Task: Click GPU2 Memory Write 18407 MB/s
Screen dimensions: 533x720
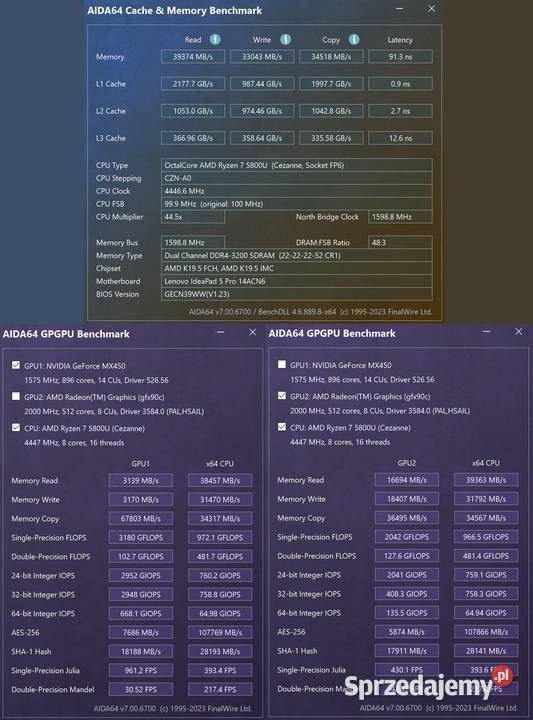Action: tap(406, 499)
